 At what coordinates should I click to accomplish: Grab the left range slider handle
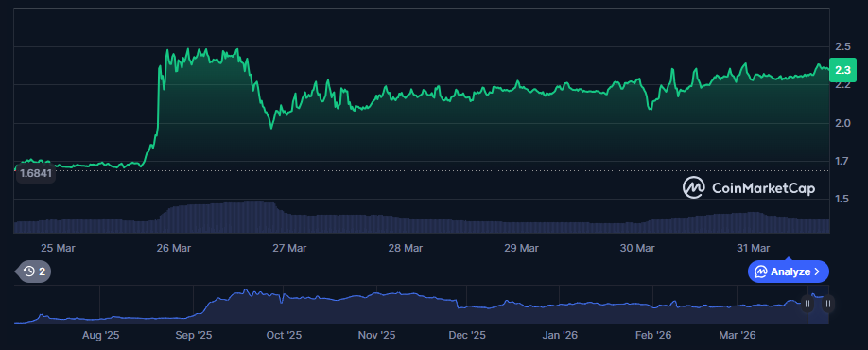click(x=807, y=304)
